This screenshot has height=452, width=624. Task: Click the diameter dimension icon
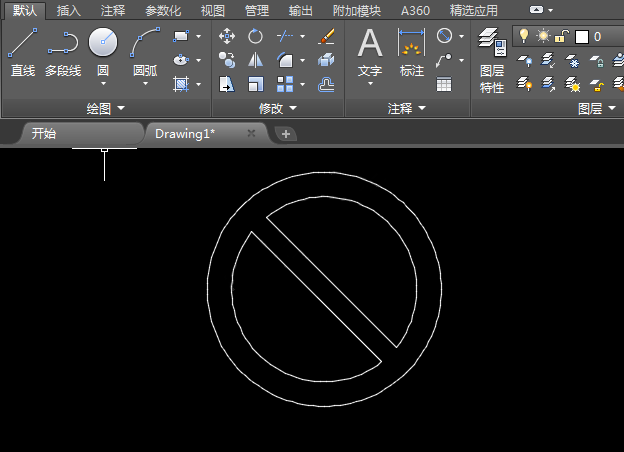coord(444,36)
